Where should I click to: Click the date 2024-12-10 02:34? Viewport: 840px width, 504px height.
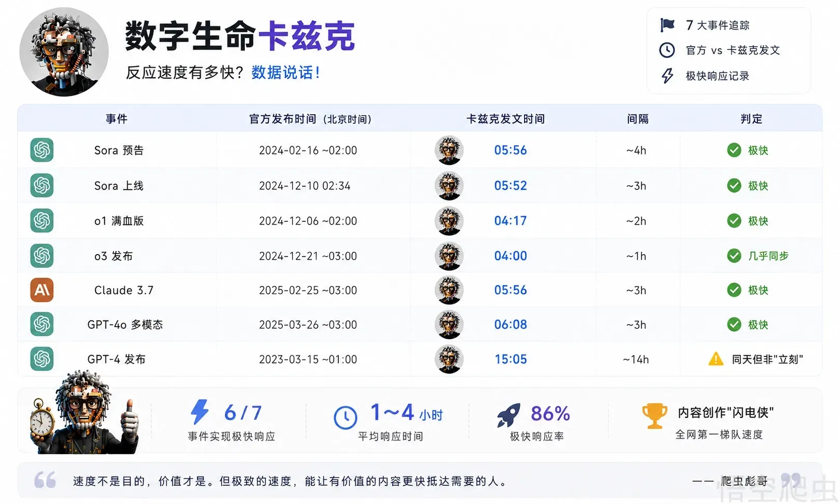(x=305, y=186)
